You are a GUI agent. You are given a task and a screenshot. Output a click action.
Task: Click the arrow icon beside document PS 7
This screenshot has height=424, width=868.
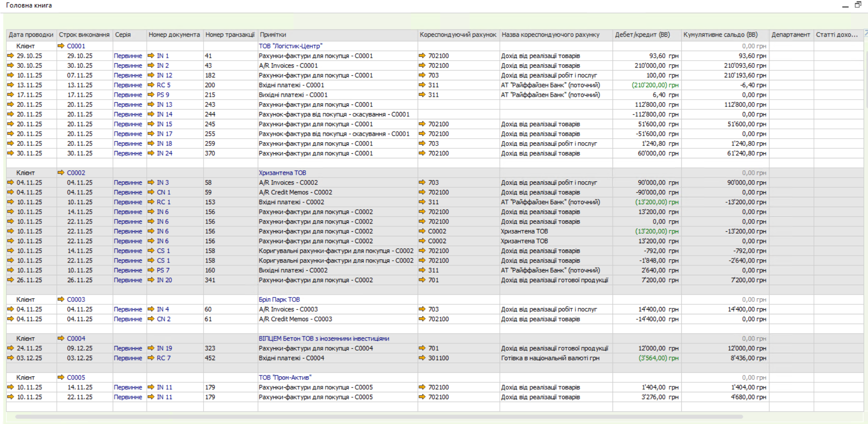pos(151,271)
